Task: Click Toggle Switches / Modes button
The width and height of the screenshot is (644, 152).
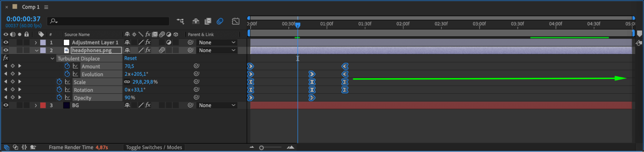Action: 154,147
